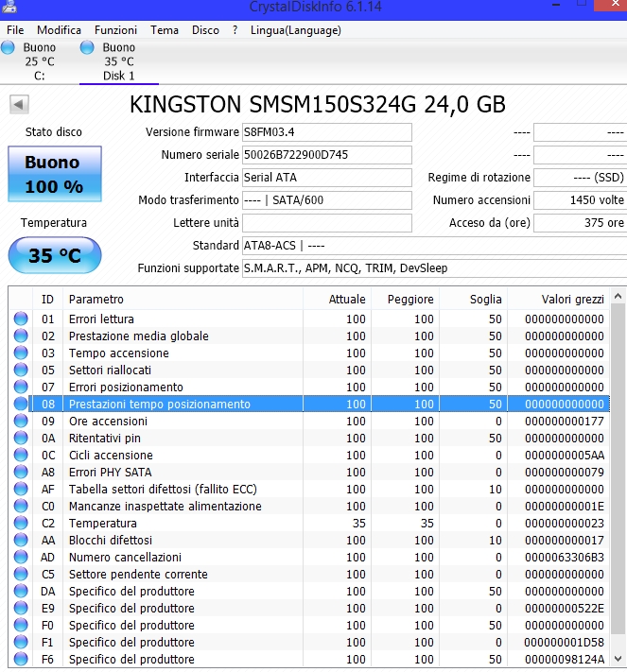Open the File menu
627x672 pixels.
pyautogui.click(x=15, y=30)
